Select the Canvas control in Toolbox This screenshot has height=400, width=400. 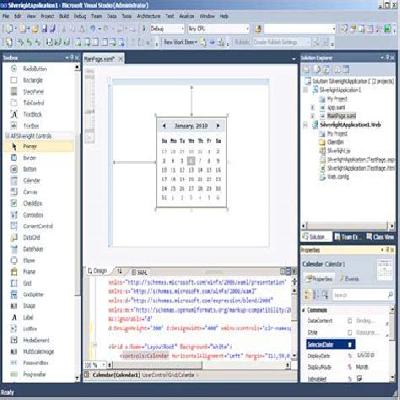click(x=30, y=192)
